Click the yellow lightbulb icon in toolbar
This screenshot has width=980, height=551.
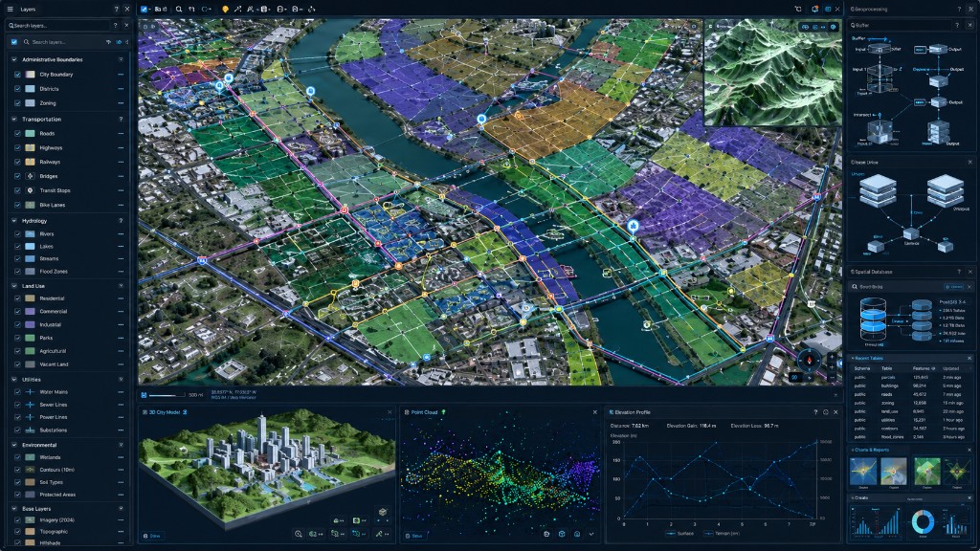pyautogui.click(x=225, y=10)
